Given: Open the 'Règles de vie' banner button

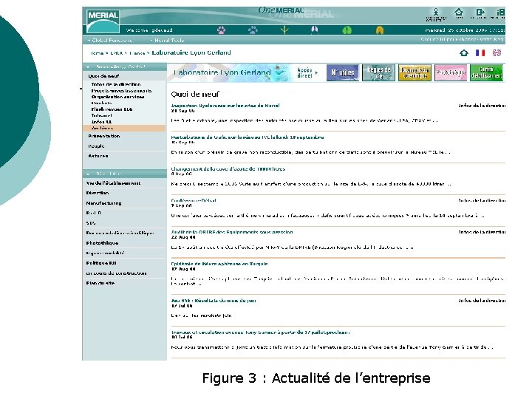Looking at the screenshot, I should 378,72.
